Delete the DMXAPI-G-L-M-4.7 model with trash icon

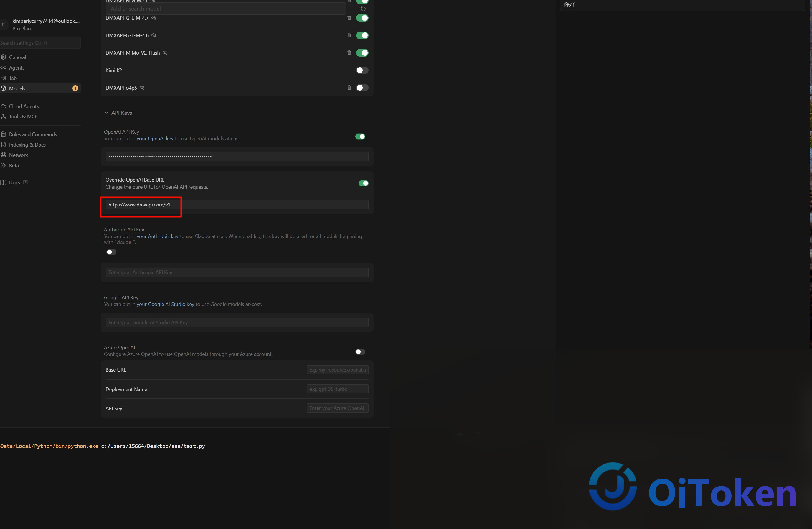[349, 18]
